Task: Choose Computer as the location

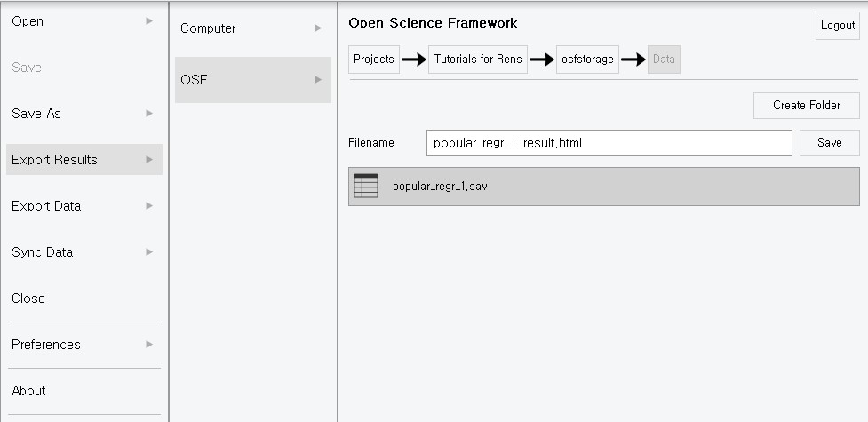Action: coord(208,28)
